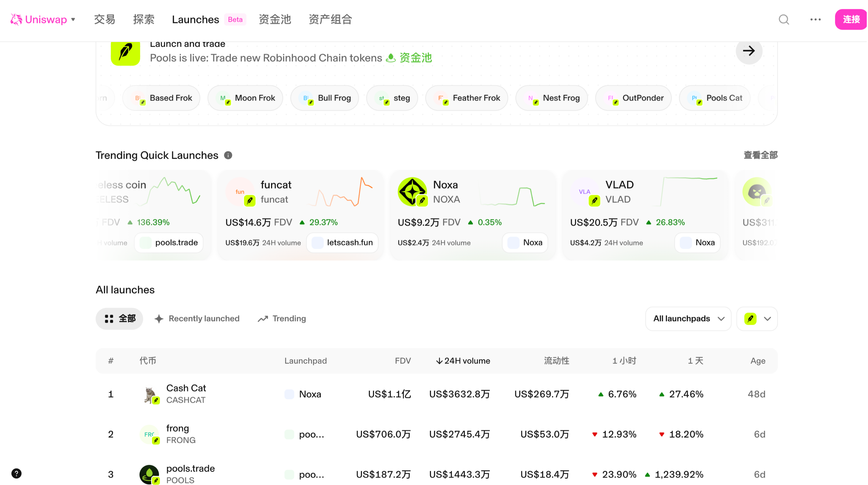
Task: Open the chain selector dropdown with feather icon
Action: coord(758,319)
